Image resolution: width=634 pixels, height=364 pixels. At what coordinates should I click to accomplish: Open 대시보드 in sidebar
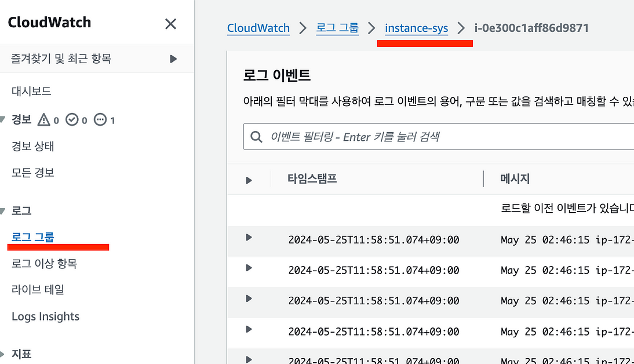[31, 91]
